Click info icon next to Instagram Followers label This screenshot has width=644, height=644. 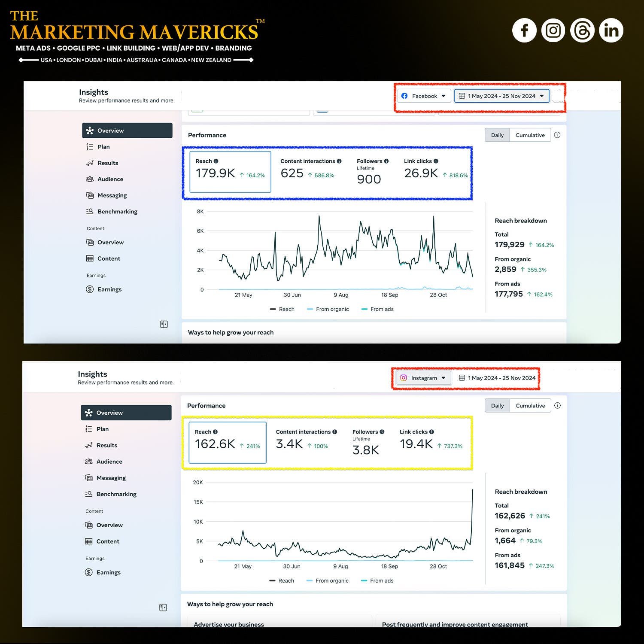(382, 432)
